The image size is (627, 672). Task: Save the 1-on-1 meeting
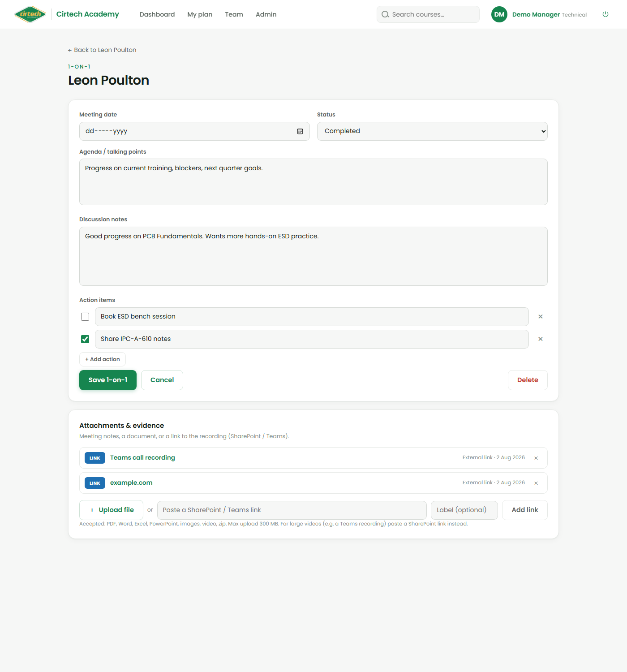pos(108,380)
